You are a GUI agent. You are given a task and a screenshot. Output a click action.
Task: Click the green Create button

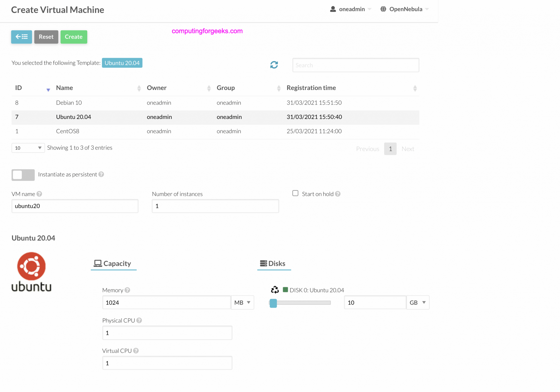[x=74, y=37]
